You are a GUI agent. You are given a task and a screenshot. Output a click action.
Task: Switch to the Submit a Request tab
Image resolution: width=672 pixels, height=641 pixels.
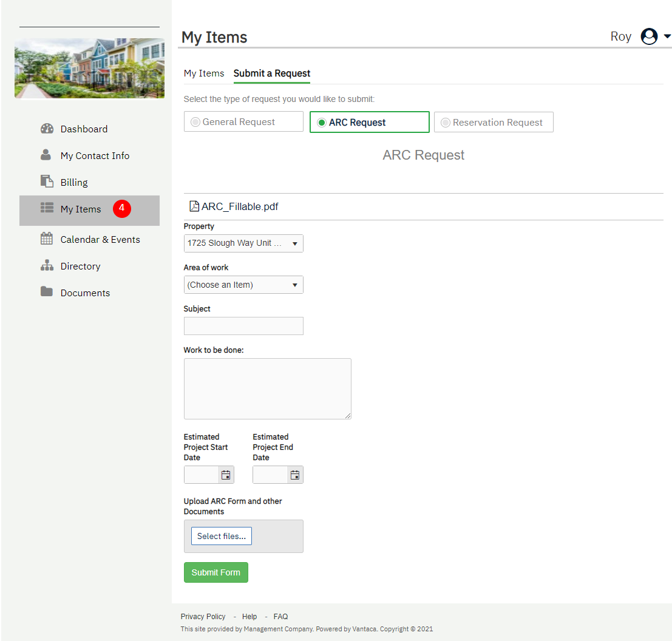click(x=272, y=73)
